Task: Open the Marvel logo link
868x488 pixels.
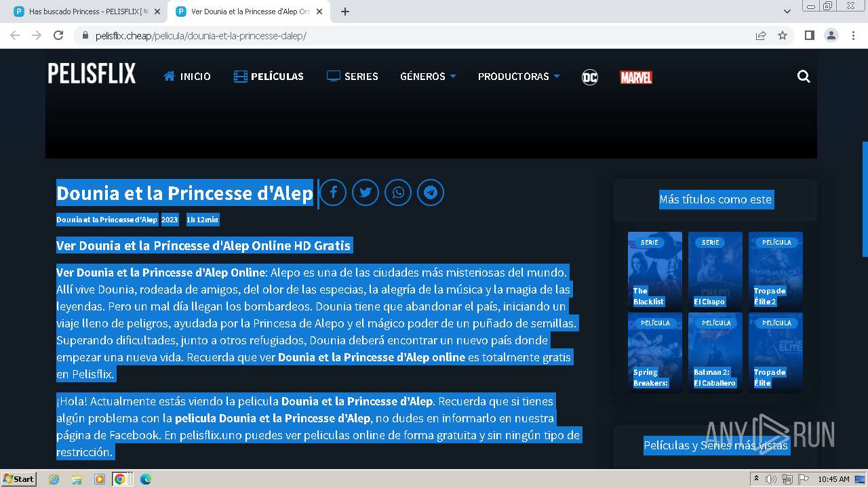Action: coord(636,77)
